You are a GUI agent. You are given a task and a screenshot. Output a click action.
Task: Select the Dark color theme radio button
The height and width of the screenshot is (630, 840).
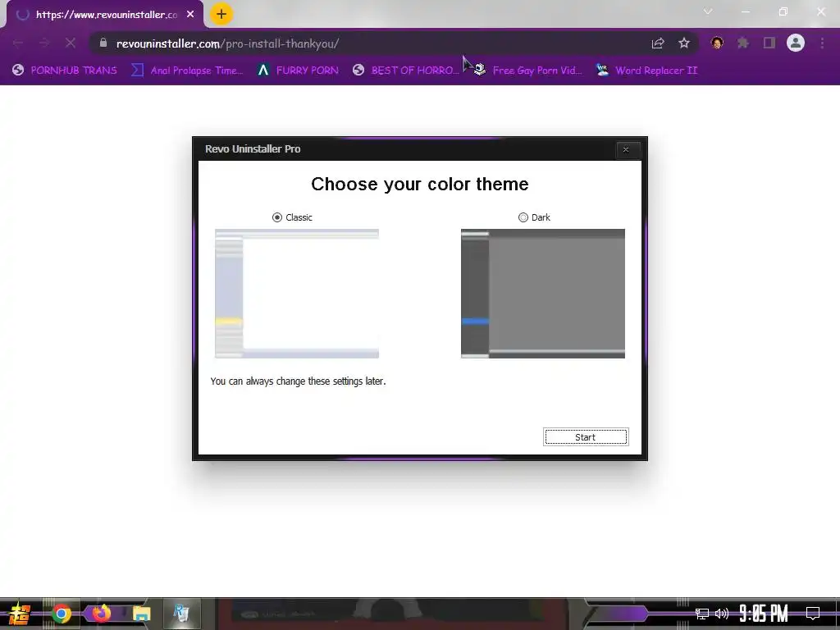(x=523, y=217)
